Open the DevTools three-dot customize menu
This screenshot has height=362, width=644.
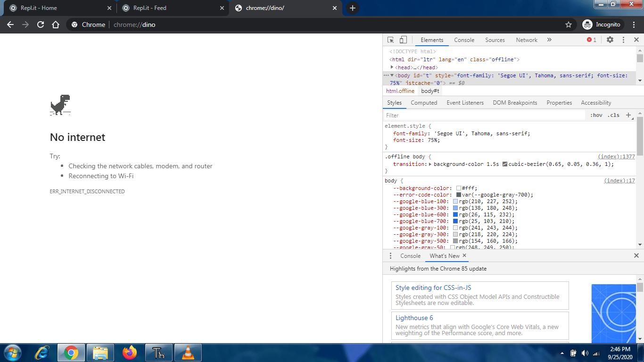(x=623, y=40)
